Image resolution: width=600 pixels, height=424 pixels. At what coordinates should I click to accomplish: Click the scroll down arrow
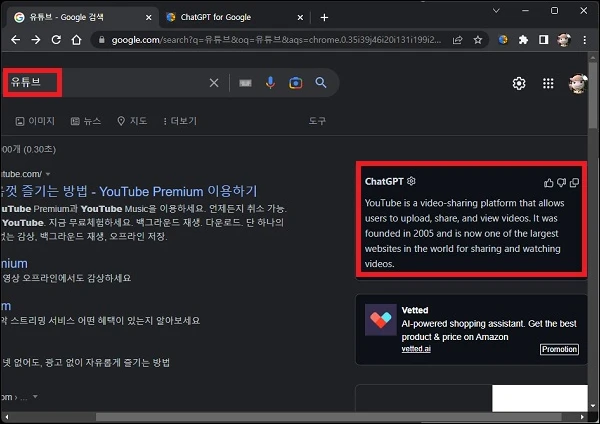(x=593, y=406)
